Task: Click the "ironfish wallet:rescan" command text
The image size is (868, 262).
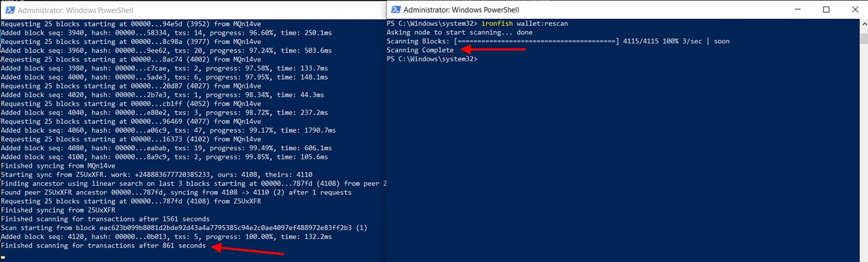Action: (524, 23)
